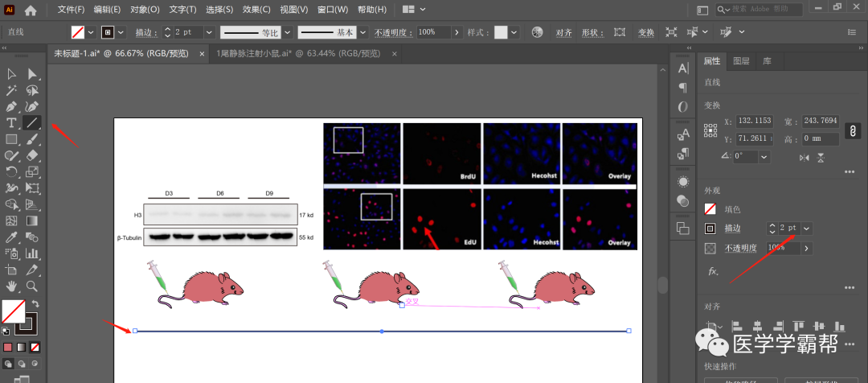The width and height of the screenshot is (868, 383).
Task: Swap fill and stroke colors
Action: 35,304
